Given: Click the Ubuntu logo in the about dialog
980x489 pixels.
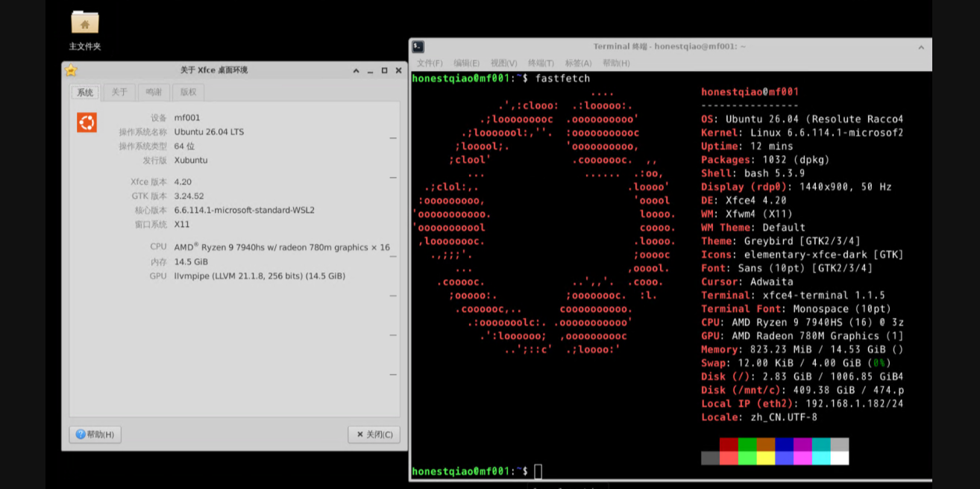Looking at the screenshot, I should tap(87, 122).
